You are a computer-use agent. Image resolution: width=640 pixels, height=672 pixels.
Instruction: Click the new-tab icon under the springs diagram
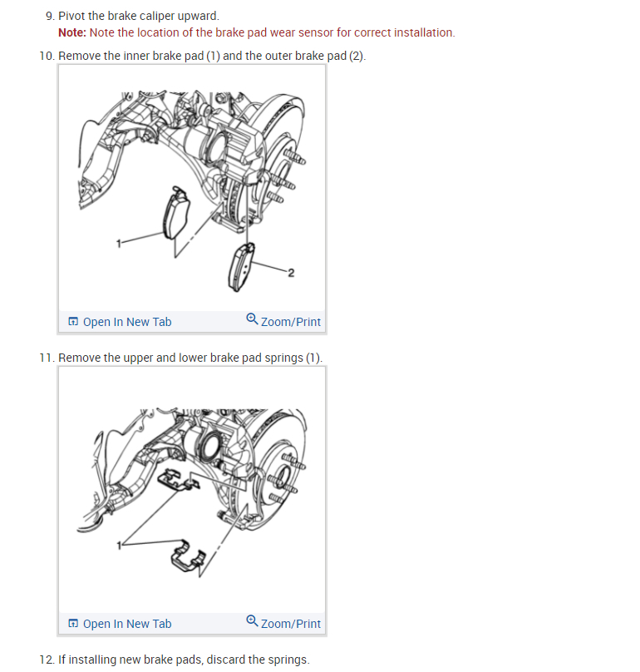pos(73,623)
